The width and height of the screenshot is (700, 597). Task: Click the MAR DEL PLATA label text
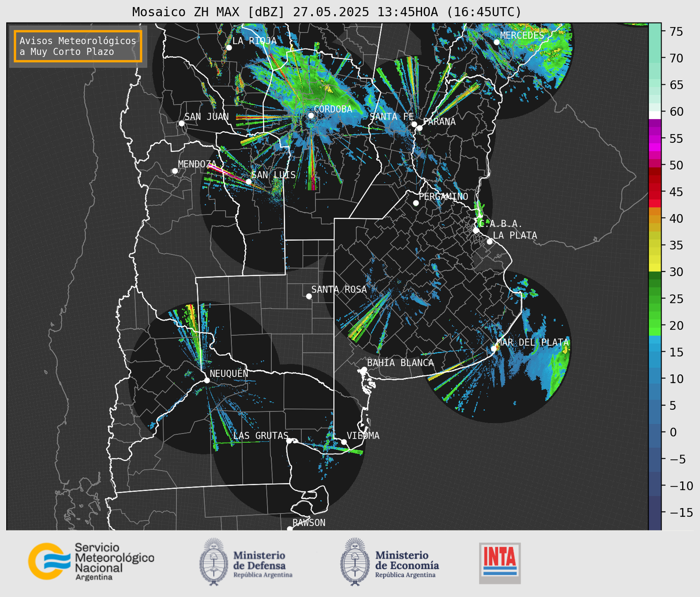coord(532,343)
